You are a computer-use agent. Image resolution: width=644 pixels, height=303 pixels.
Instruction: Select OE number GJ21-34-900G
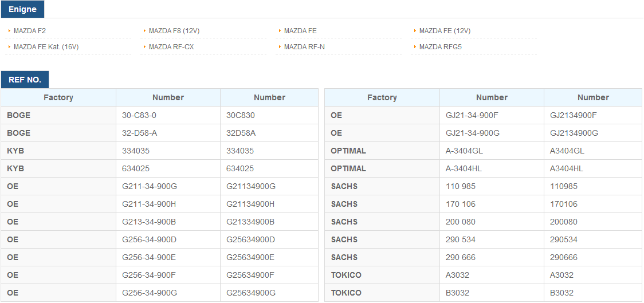tap(473, 133)
